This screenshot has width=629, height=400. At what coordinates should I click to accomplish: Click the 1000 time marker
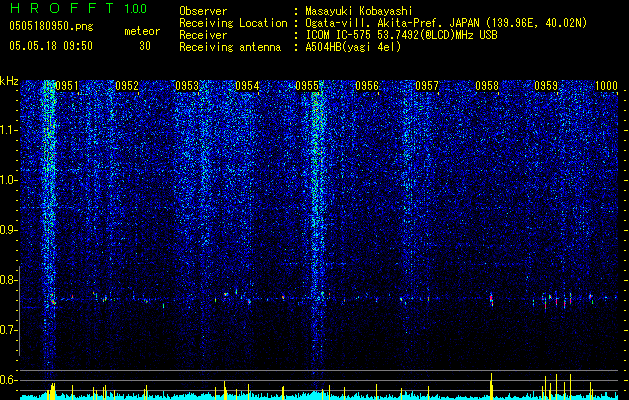(x=606, y=86)
